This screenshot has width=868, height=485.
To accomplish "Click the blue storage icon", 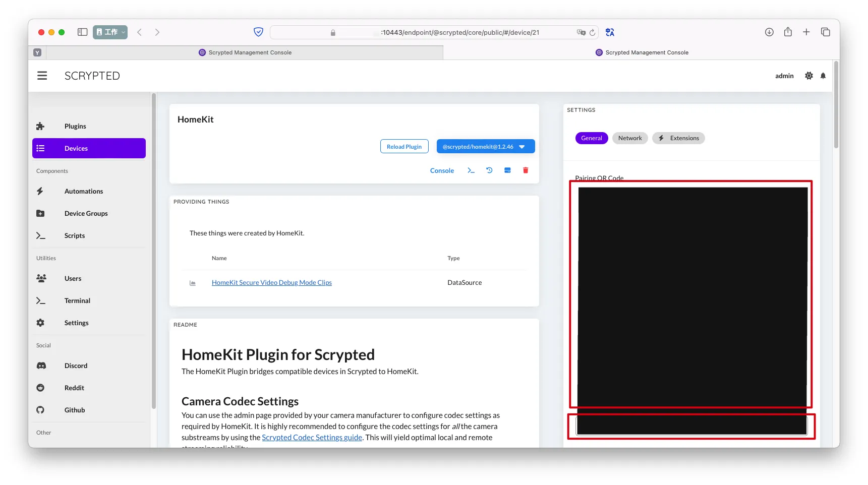I will pyautogui.click(x=507, y=170).
